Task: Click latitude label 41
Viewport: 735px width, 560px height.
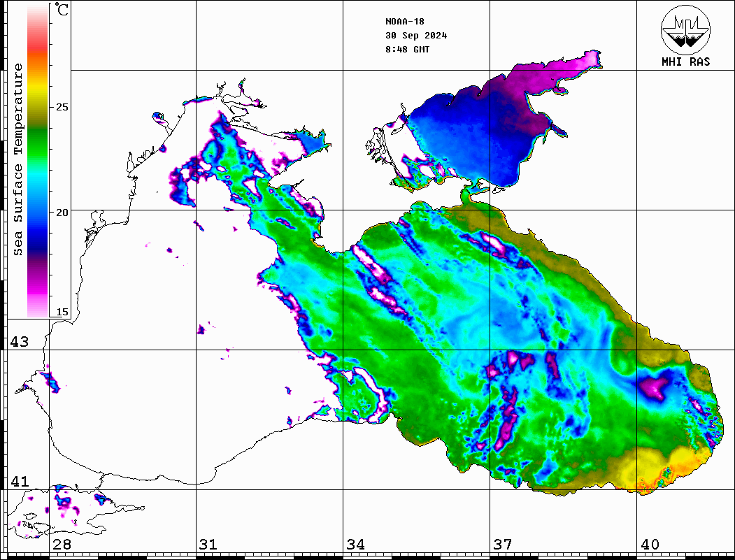Action: click(20, 481)
